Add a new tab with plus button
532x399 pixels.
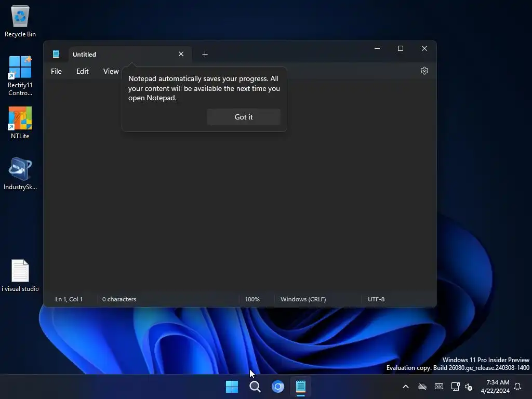tap(205, 54)
